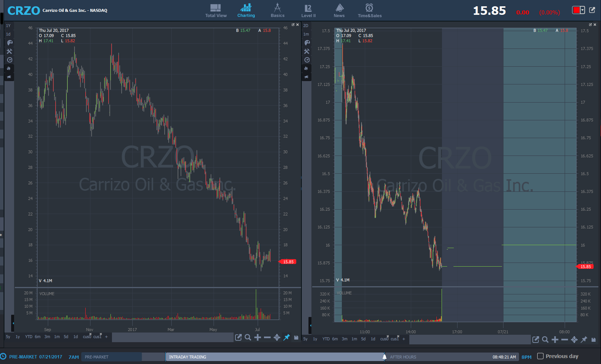Image resolution: width=601 pixels, height=364 pixels.
Task: Open the Level II tab
Action: (308, 10)
